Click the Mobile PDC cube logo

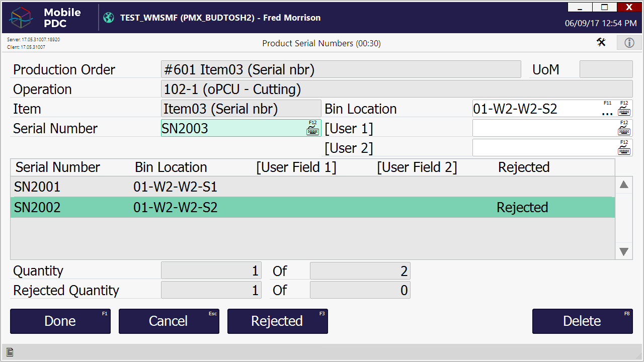21,18
